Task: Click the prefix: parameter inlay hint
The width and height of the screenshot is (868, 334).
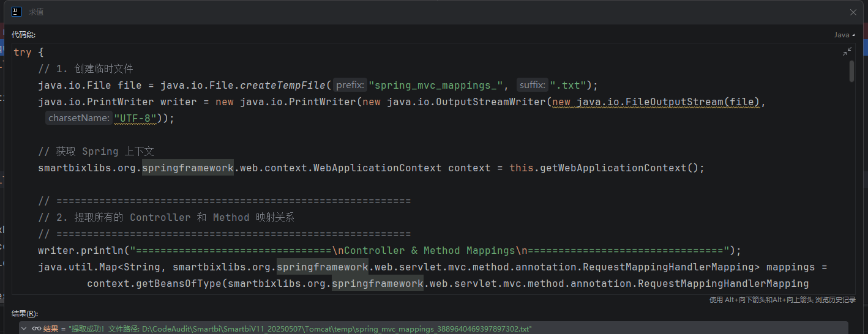Action: tap(350, 85)
